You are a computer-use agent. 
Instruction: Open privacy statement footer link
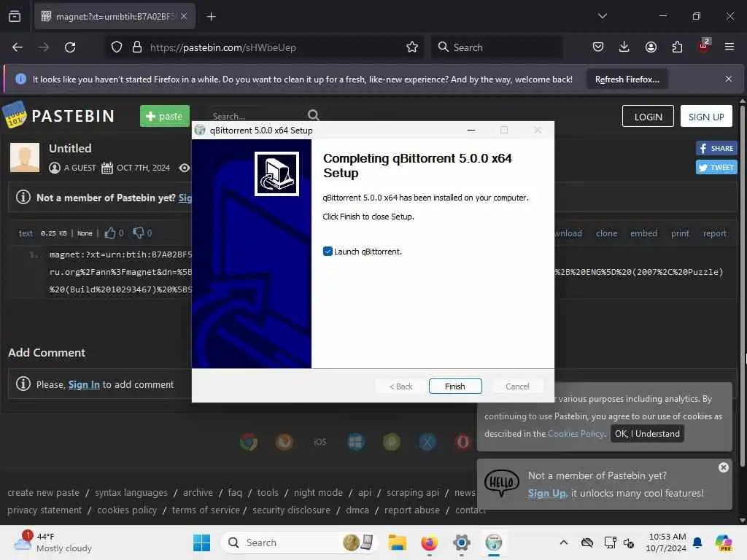[44, 510]
